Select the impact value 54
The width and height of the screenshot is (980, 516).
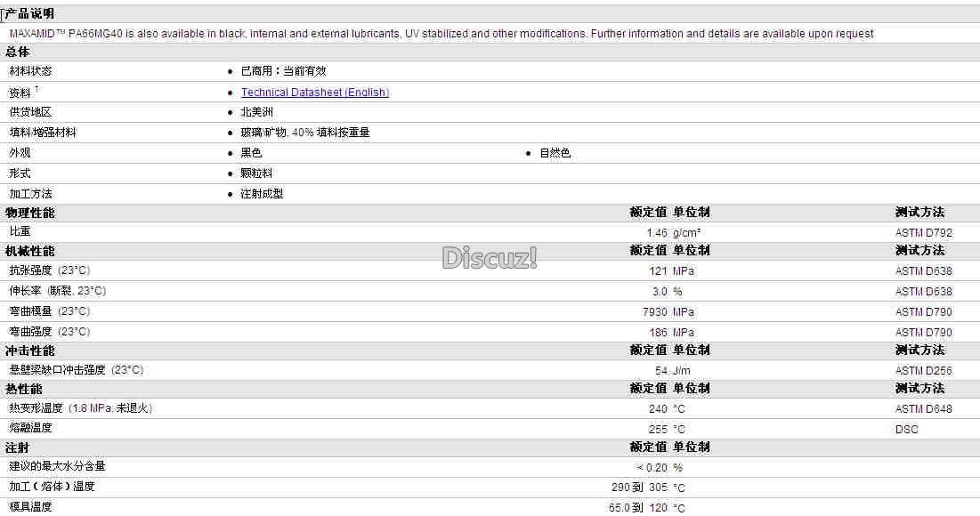pos(661,371)
